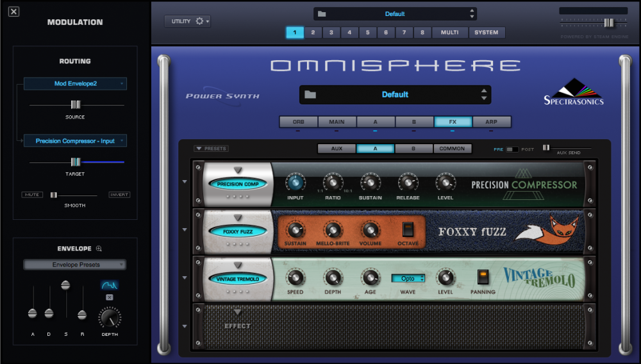Image resolution: width=641 pixels, height=364 pixels.
Task: Expand arrow left of Foxxy Fuzz rack
Action: coord(185,229)
